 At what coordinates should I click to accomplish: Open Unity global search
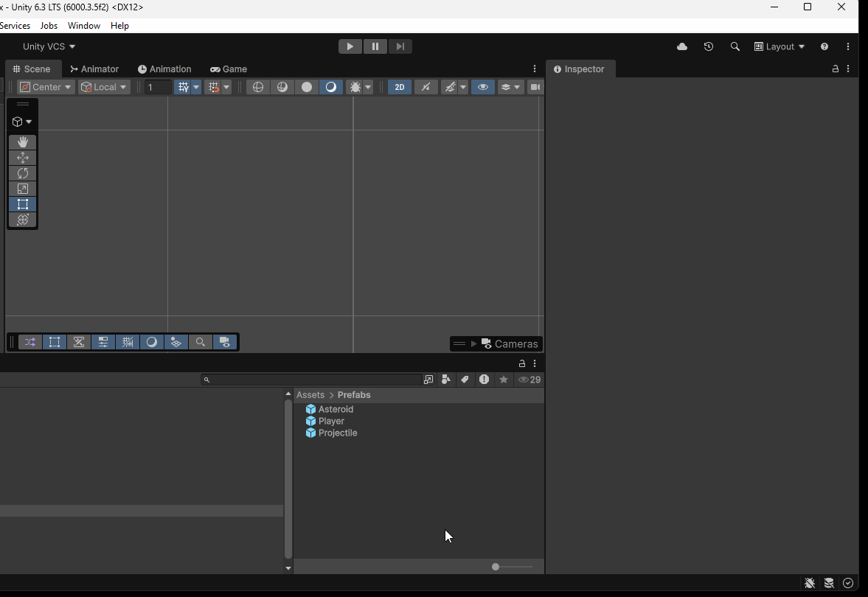pos(735,46)
